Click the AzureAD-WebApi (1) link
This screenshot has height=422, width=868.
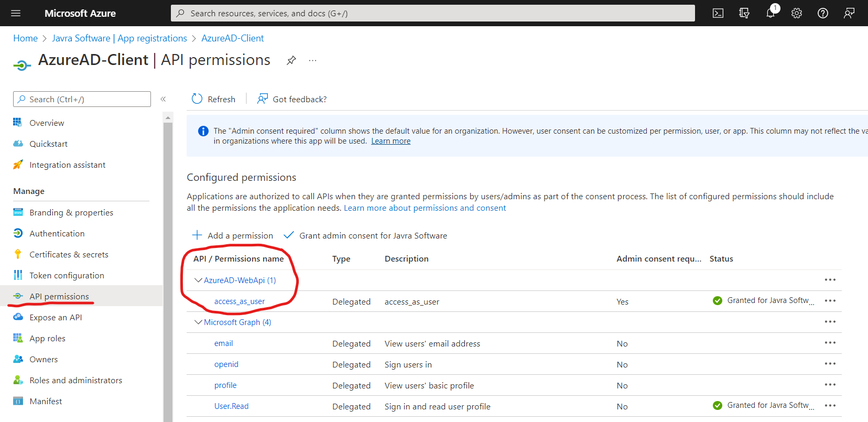240,280
